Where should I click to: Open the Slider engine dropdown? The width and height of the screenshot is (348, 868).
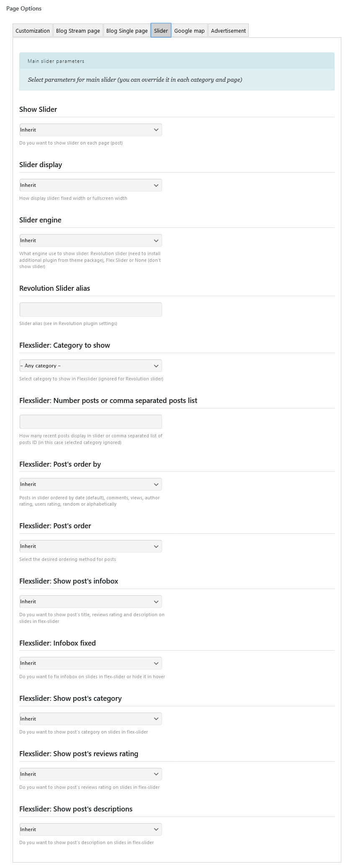click(90, 240)
